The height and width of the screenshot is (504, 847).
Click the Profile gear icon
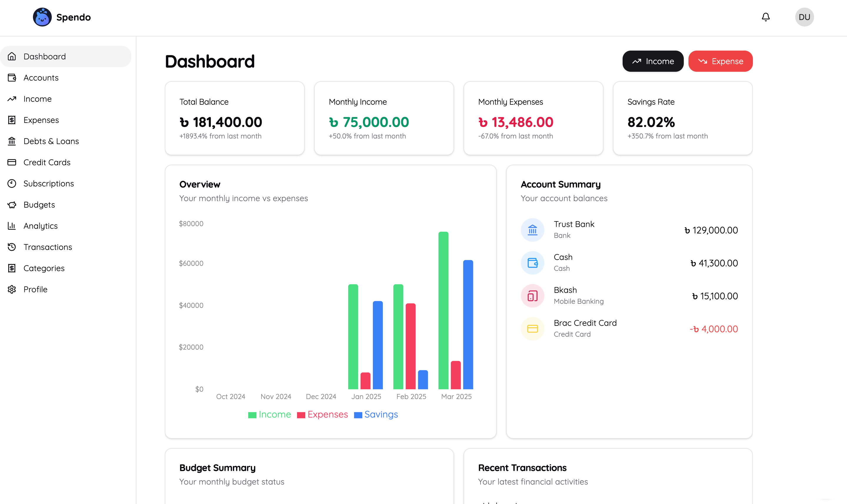tap(12, 289)
